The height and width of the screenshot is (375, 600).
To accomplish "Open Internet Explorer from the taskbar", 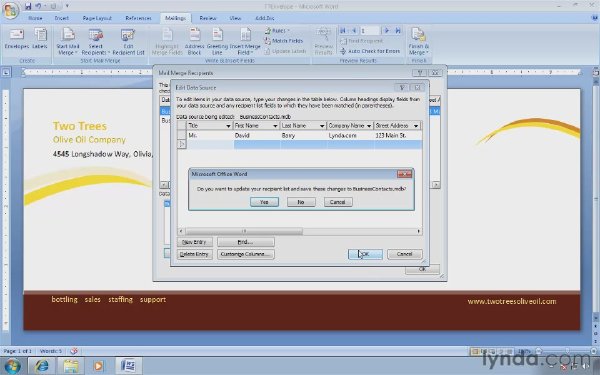I will click(41, 366).
